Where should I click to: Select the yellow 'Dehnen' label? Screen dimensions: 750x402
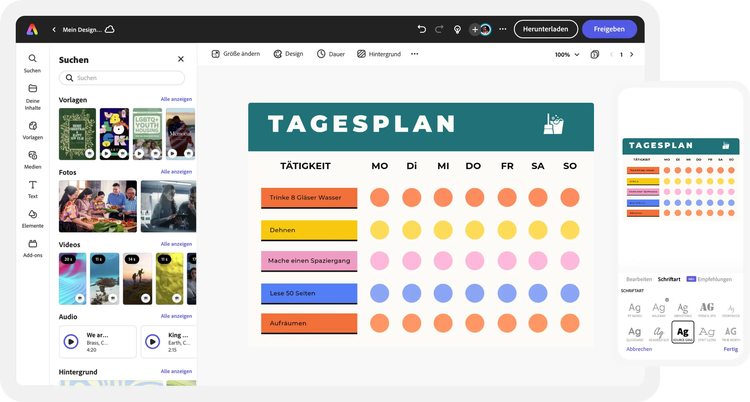[x=309, y=230]
